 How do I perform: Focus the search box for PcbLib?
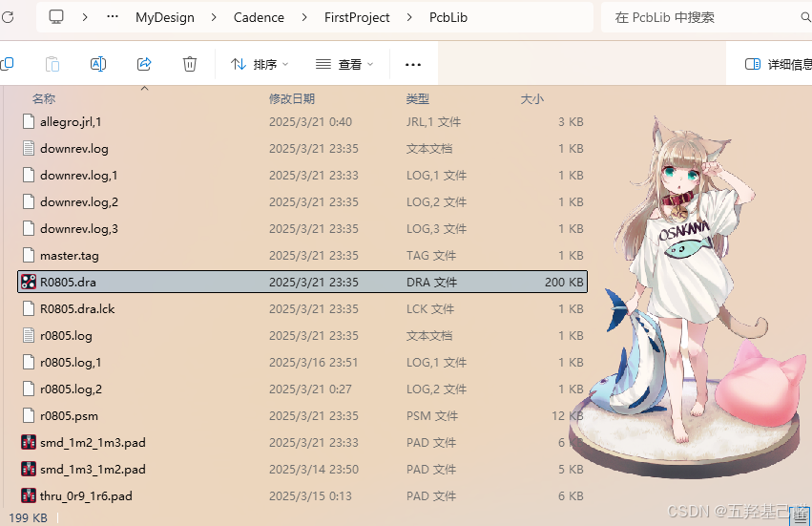[706, 17]
